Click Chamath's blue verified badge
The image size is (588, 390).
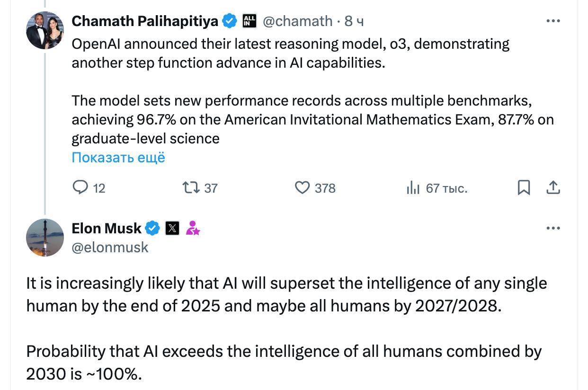click(230, 21)
